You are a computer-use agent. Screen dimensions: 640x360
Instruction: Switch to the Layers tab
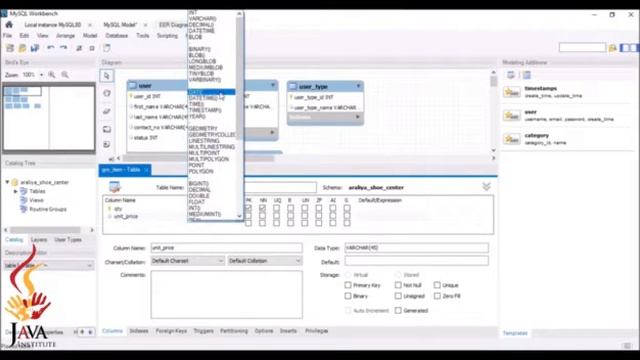(x=39, y=240)
